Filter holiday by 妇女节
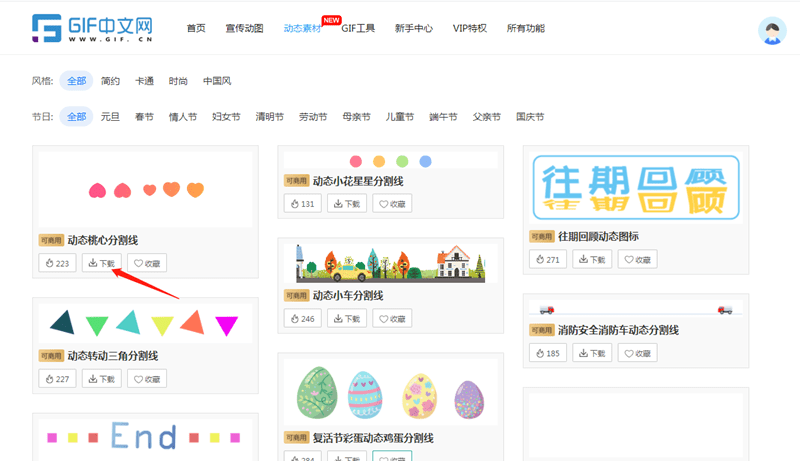This screenshot has width=800, height=461. pos(226,116)
